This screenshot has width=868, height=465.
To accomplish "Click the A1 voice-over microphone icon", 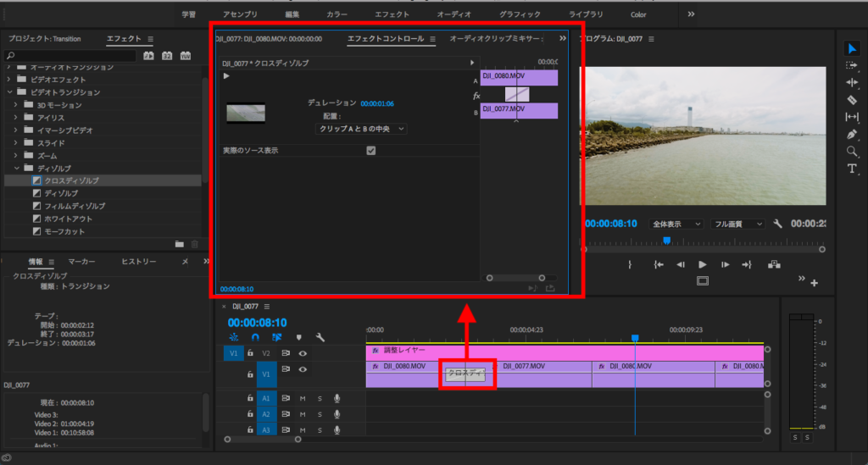I will tap(337, 398).
